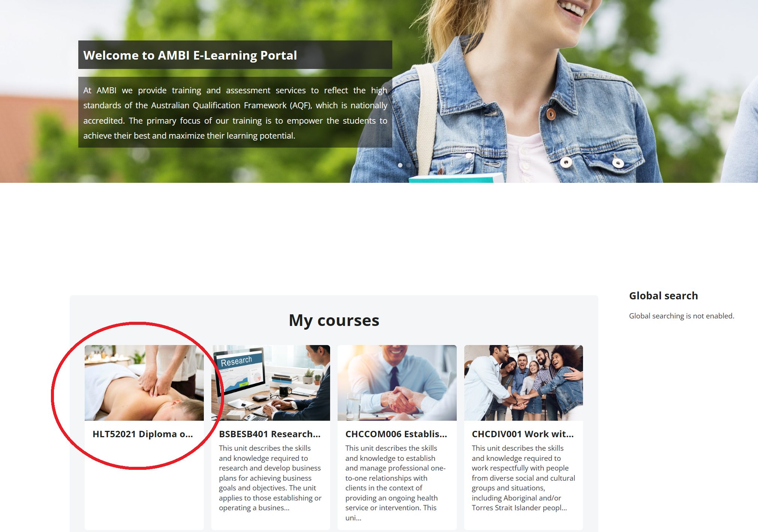Image resolution: width=758 pixels, height=532 pixels.
Task: Open HLT52021 Diploma course title link
Action: [x=143, y=434]
